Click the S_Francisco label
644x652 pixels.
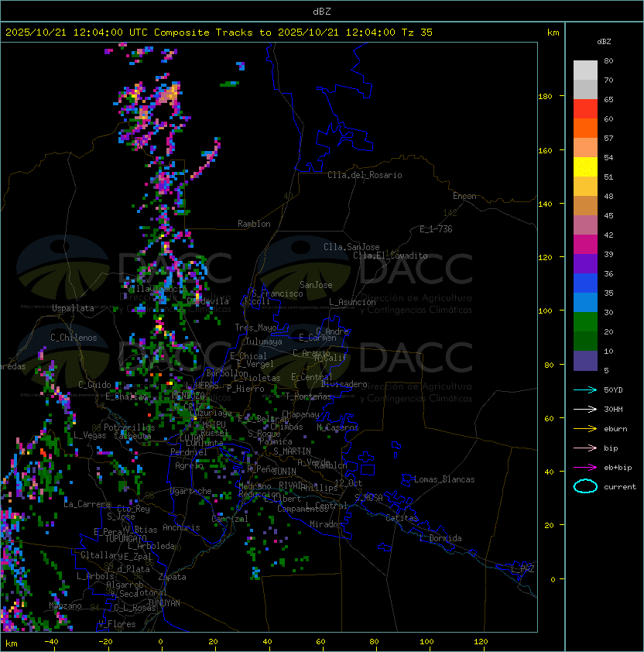[x=278, y=293]
